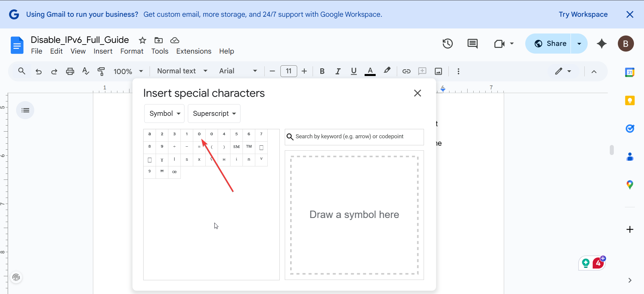Toggle italic formatting
The height and width of the screenshot is (294, 644).
tap(338, 71)
